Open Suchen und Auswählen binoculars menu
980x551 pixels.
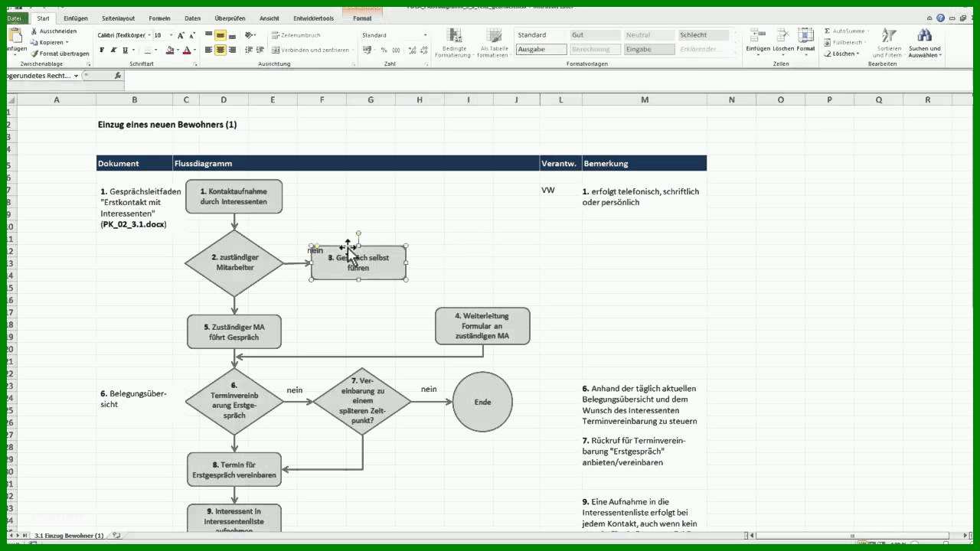click(x=924, y=43)
